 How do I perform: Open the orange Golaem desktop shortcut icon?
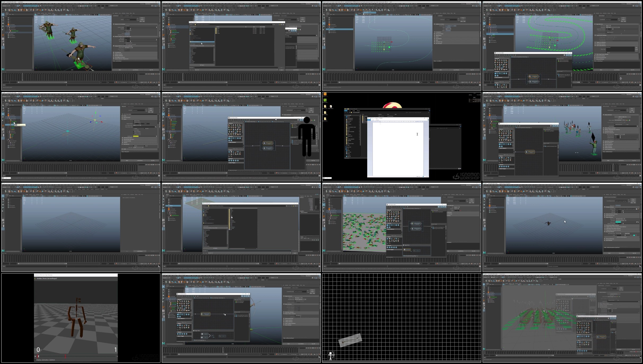click(x=325, y=94)
